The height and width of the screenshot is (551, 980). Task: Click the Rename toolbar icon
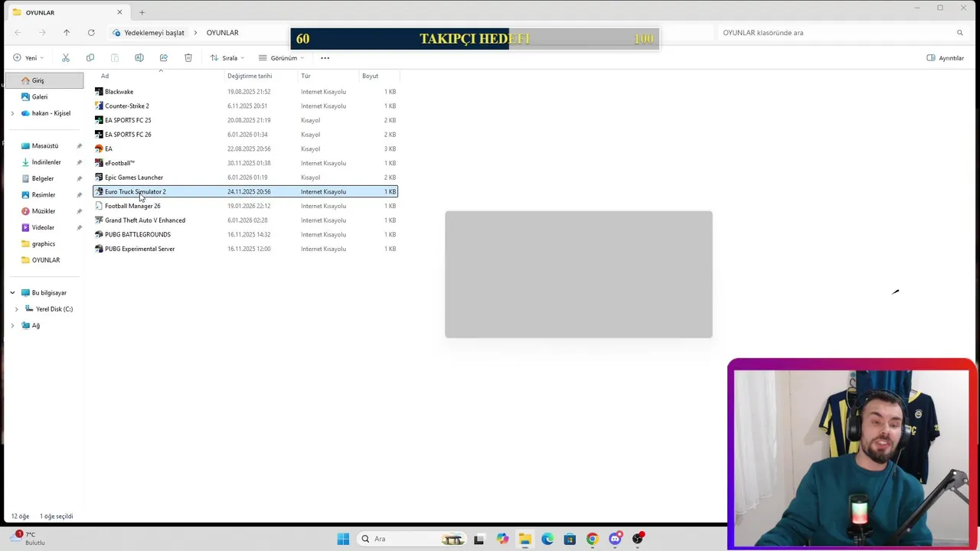(139, 58)
